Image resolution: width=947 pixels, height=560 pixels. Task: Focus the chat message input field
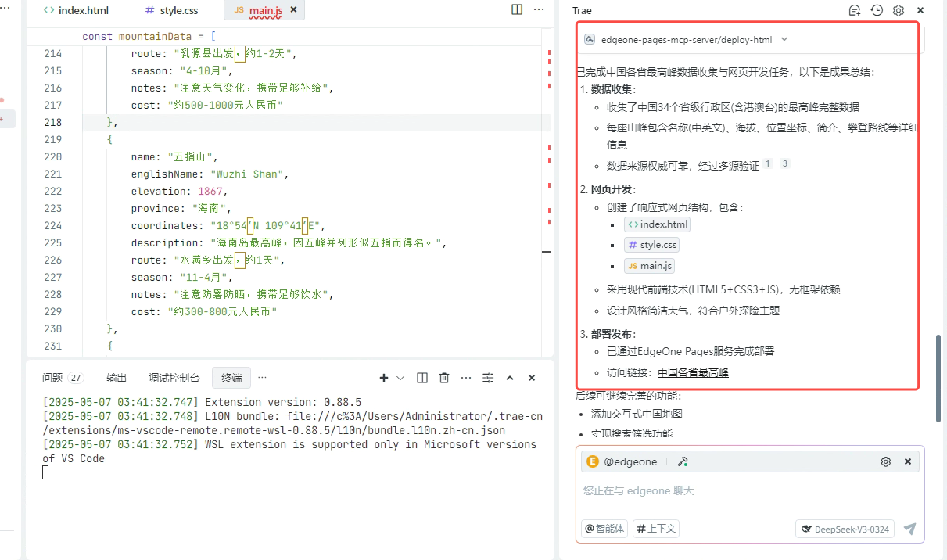click(750, 491)
